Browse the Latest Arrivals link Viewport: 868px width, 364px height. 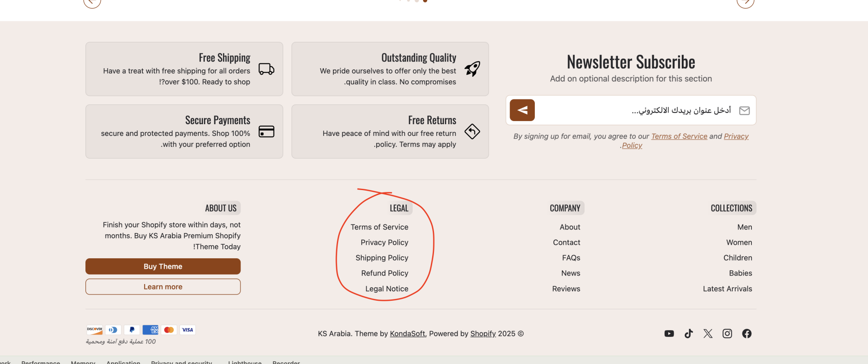(x=727, y=289)
